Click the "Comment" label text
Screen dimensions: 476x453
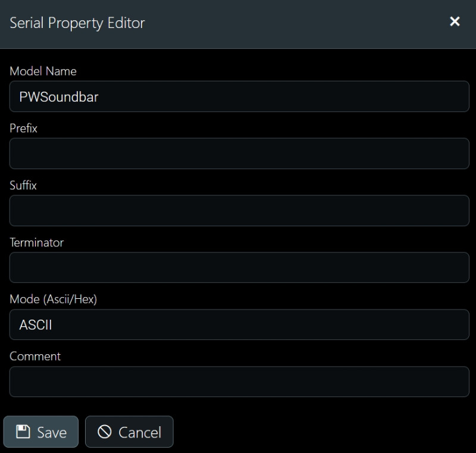(x=35, y=356)
